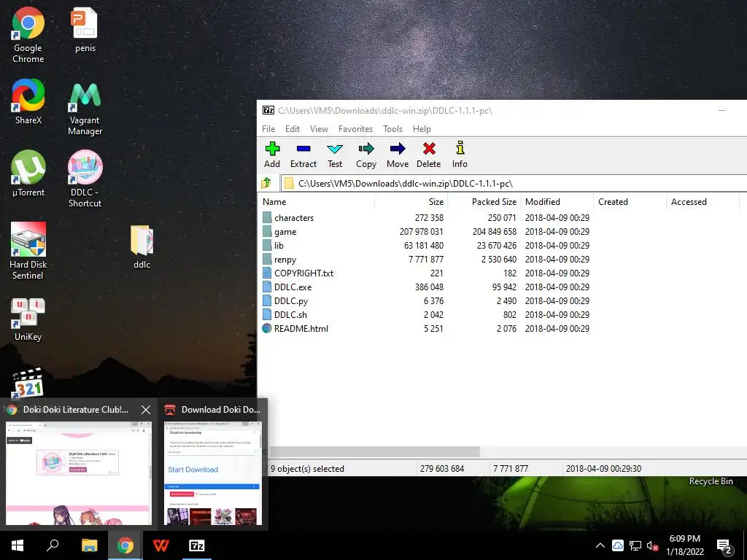Run Test on the archive
Screen dimensions: 747x560
pyautogui.click(x=335, y=155)
